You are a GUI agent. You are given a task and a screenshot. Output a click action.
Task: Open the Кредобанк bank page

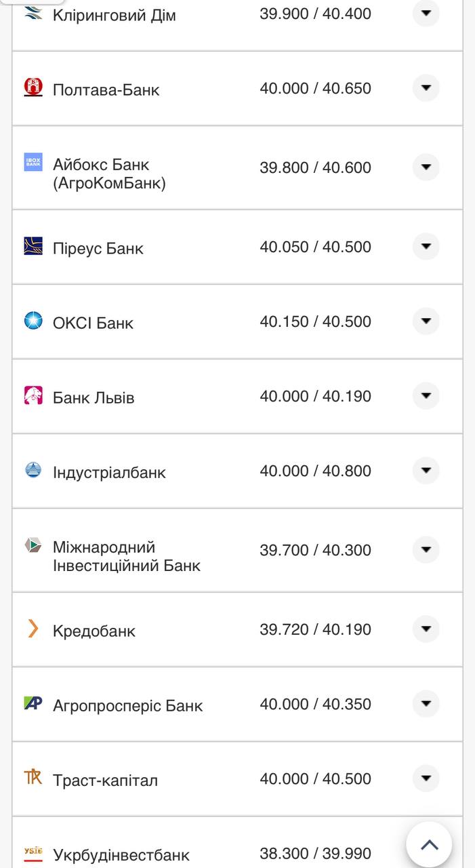[95, 629]
